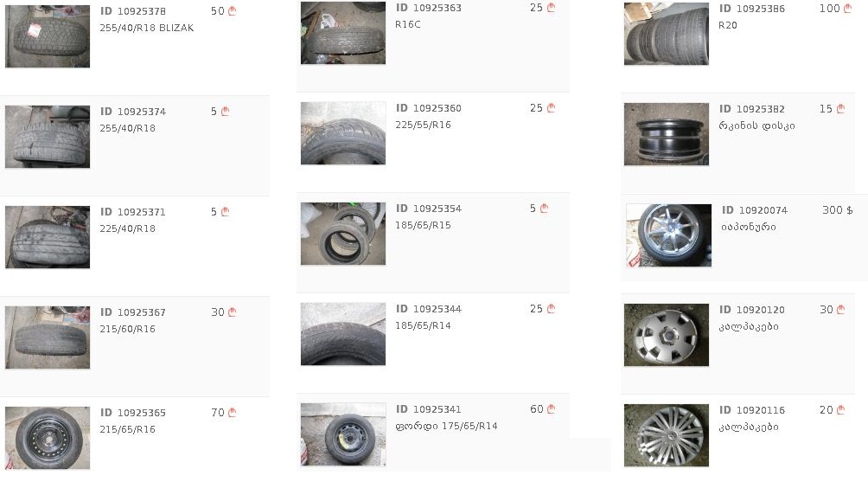Select the 225/40/R18 listing title
Screen dimensions: 868x495
click(128, 228)
